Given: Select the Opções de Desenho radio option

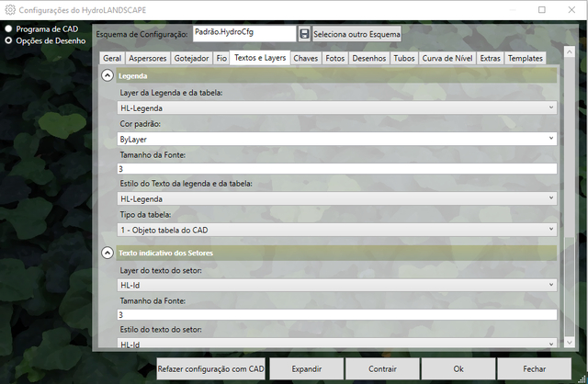Looking at the screenshot, I should pos(9,40).
